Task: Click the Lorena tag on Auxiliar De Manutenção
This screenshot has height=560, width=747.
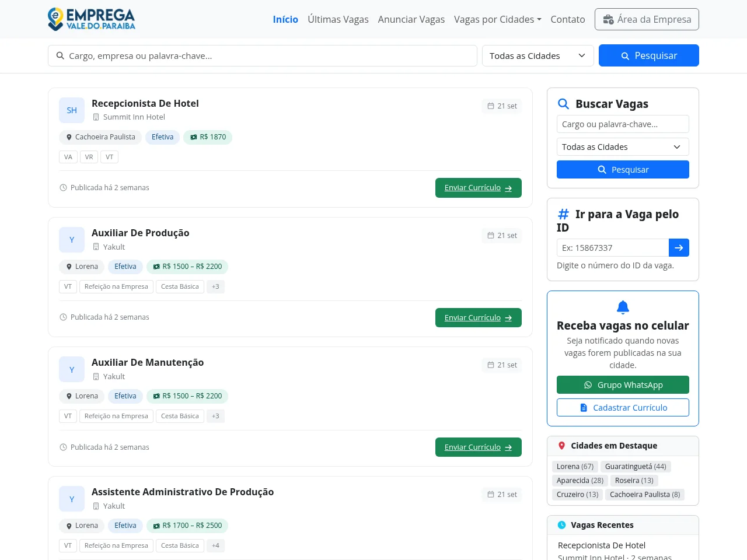Action: (82, 396)
